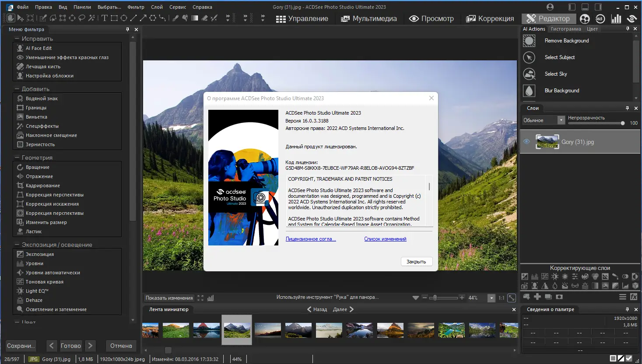This screenshot has width=642, height=364.
Task: Switch to the Цвет tab
Action: [592, 29]
